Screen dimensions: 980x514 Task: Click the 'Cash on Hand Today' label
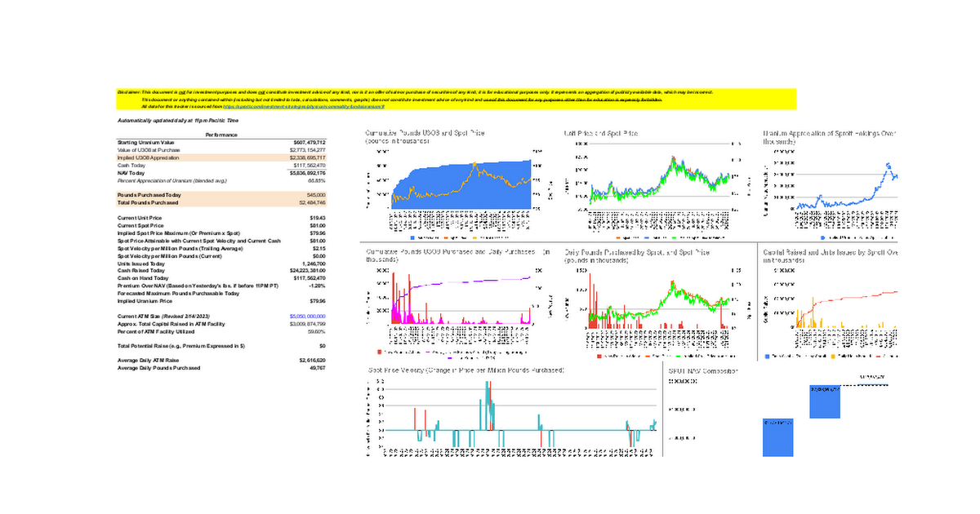tap(143, 279)
